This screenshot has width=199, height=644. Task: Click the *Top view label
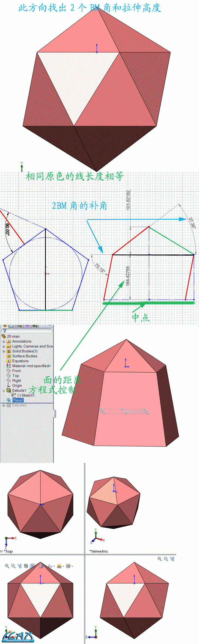tap(8, 551)
